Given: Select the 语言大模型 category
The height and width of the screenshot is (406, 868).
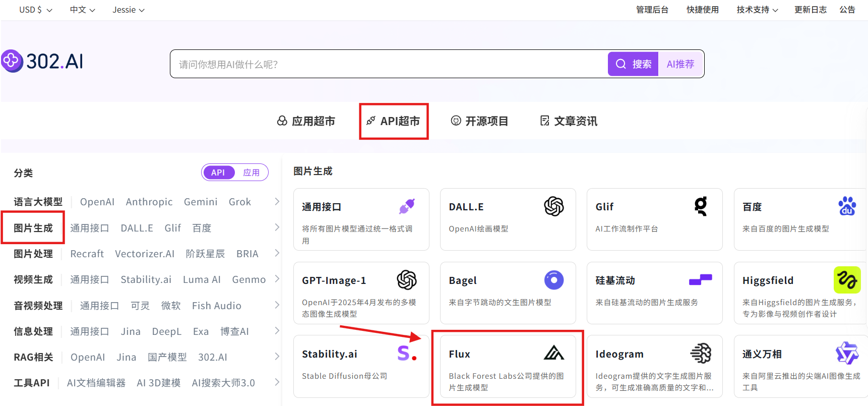Looking at the screenshot, I should 38,202.
